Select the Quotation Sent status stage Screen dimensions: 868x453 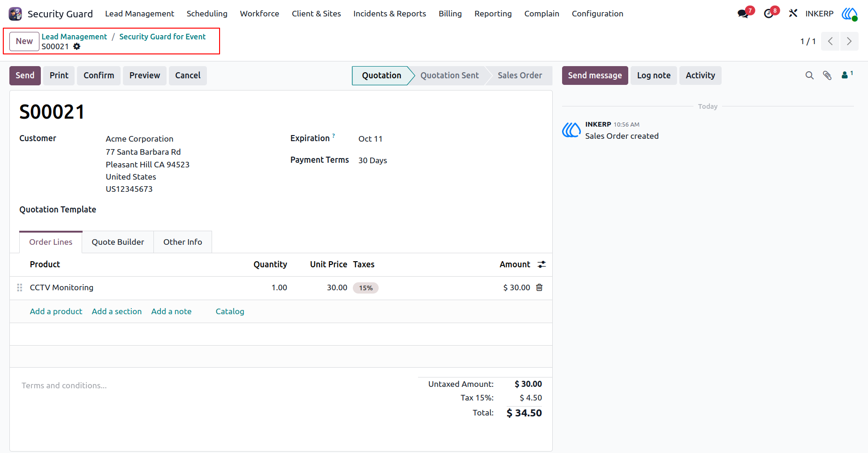click(449, 75)
